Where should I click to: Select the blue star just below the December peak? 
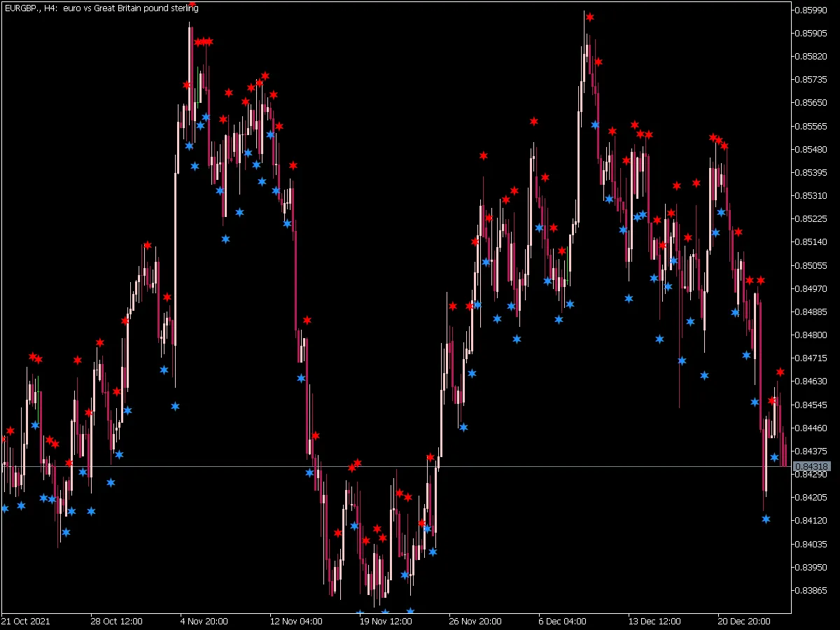(595, 125)
